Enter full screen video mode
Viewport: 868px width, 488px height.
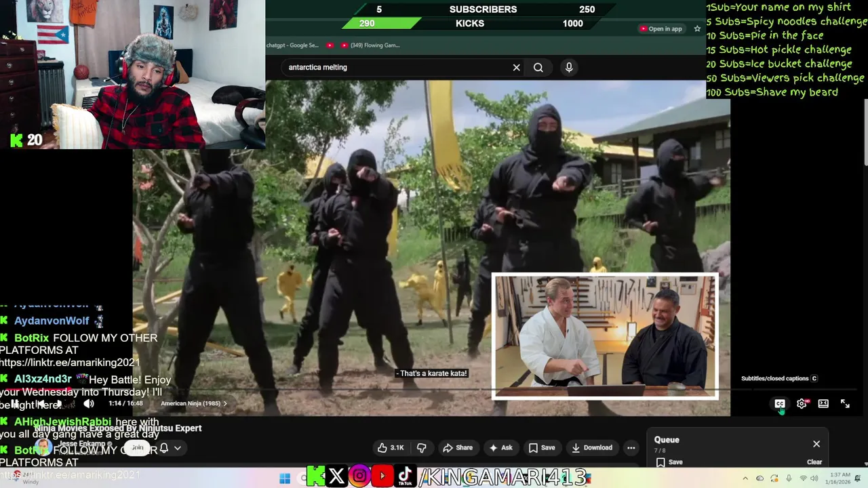tap(845, 403)
